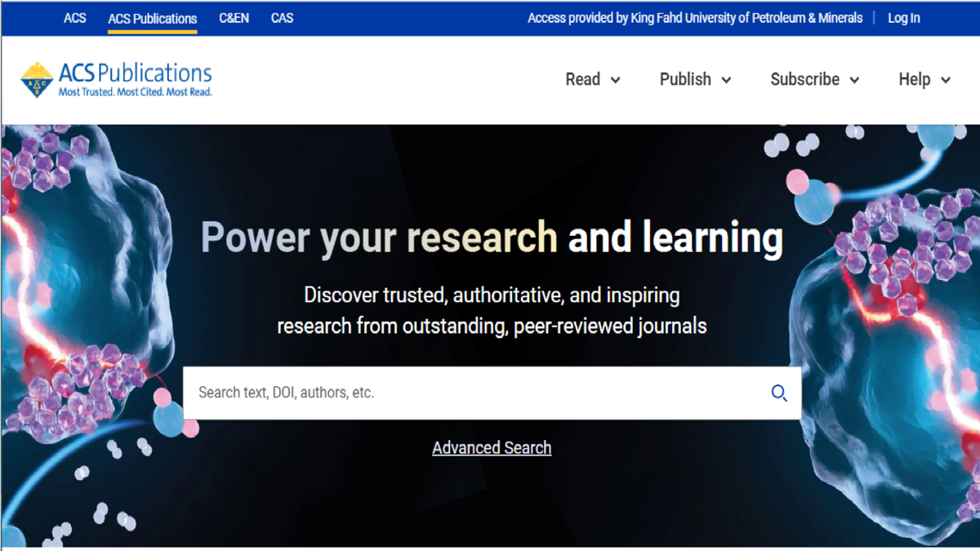Expand the Read menu

tap(593, 79)
